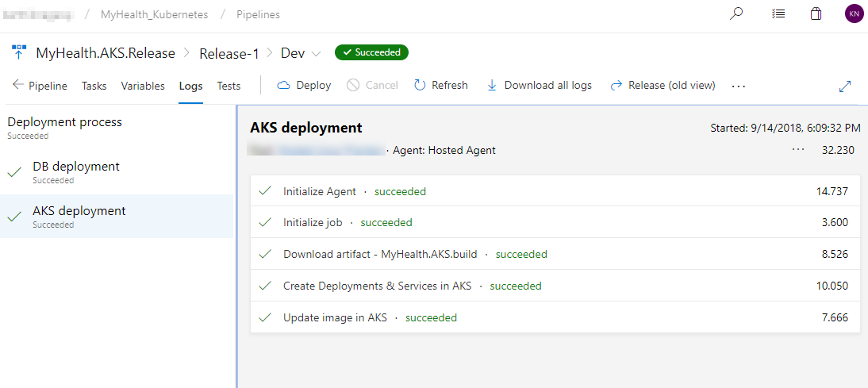868x388 pixels.
Task: Click the Refresh button
Action: (x=441, y=85)
